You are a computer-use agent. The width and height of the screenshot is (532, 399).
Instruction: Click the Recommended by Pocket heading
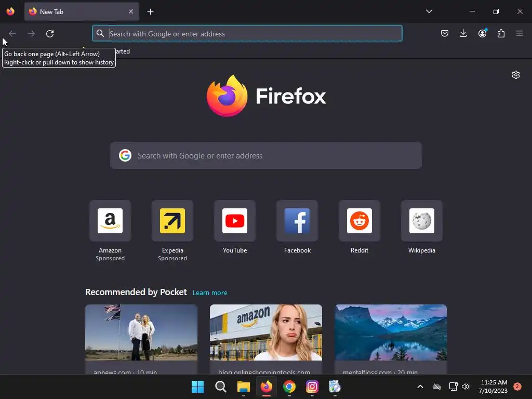click(136, 292)
